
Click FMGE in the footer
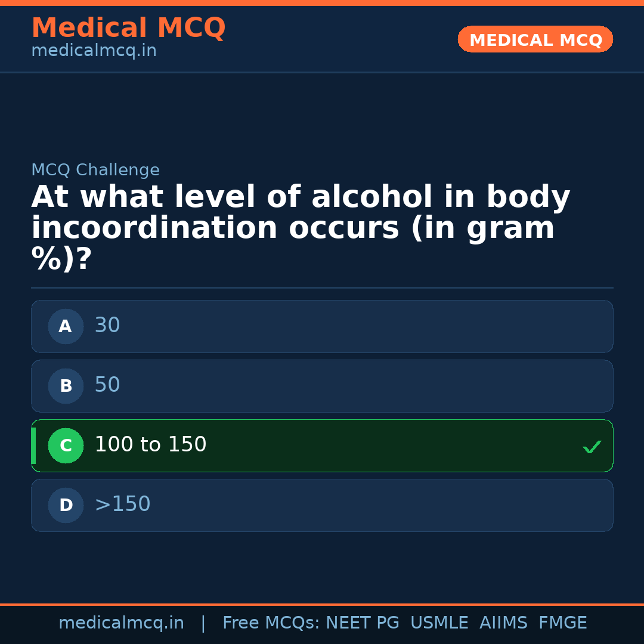click(562, 623)
